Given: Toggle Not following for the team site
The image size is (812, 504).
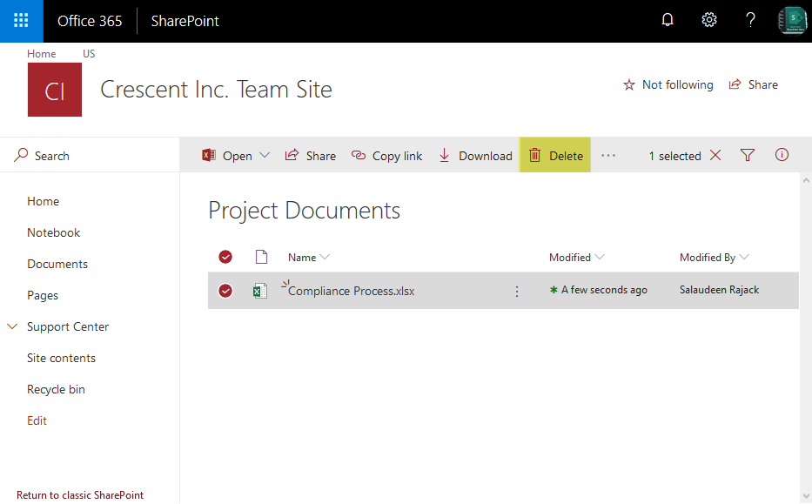Looking at the screenshot, I should click(668, 84).
